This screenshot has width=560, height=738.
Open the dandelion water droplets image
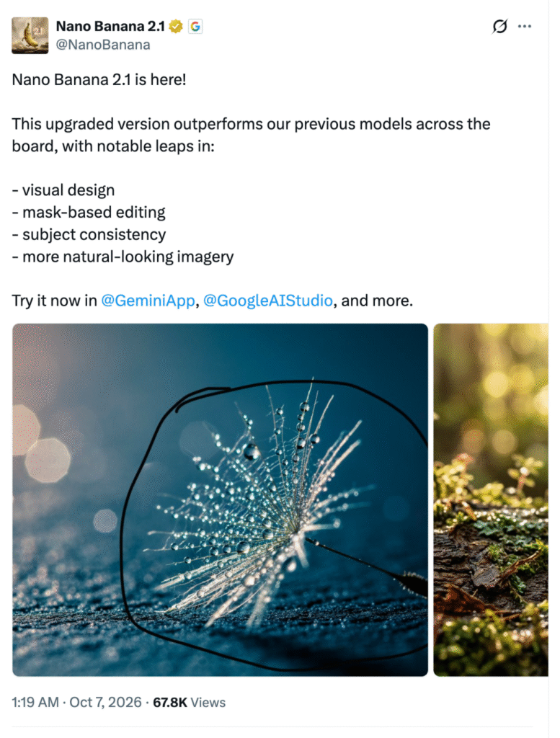click(221, 500)
